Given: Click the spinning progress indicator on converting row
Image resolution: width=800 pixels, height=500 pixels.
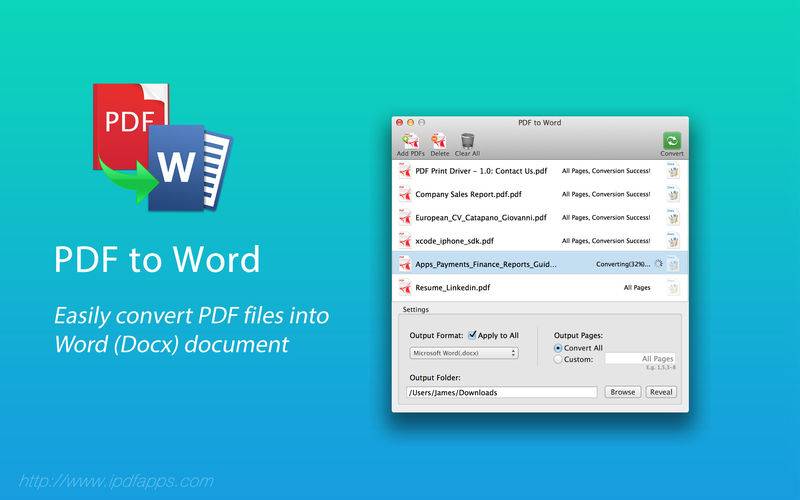Looking at the screenshot, I should (659, 264).
